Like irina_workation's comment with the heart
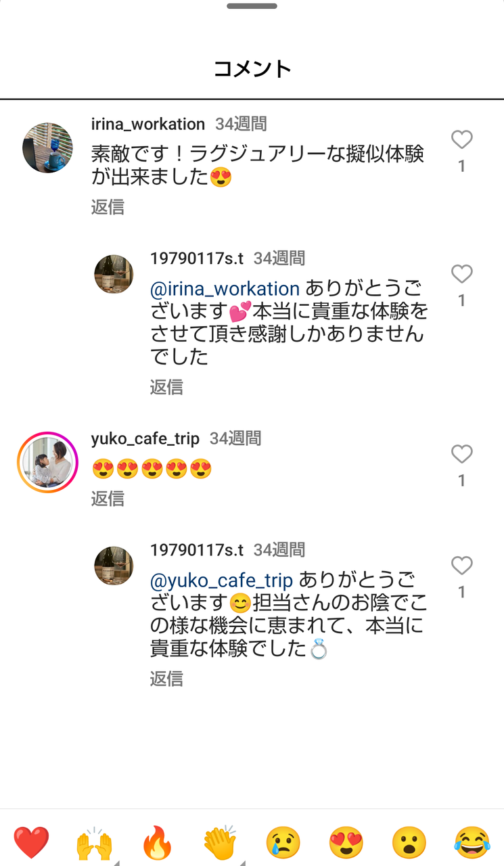Screen dimensions: 504x866 click(461, 140)
